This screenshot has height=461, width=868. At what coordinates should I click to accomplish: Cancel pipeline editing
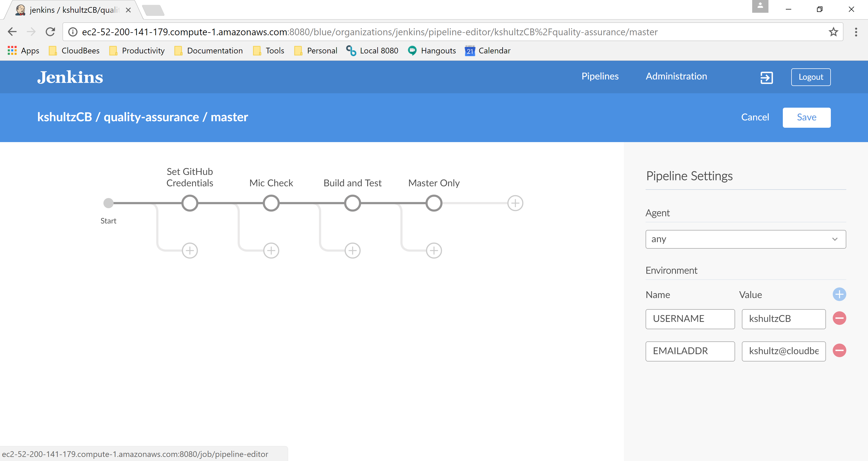point(755,117)
